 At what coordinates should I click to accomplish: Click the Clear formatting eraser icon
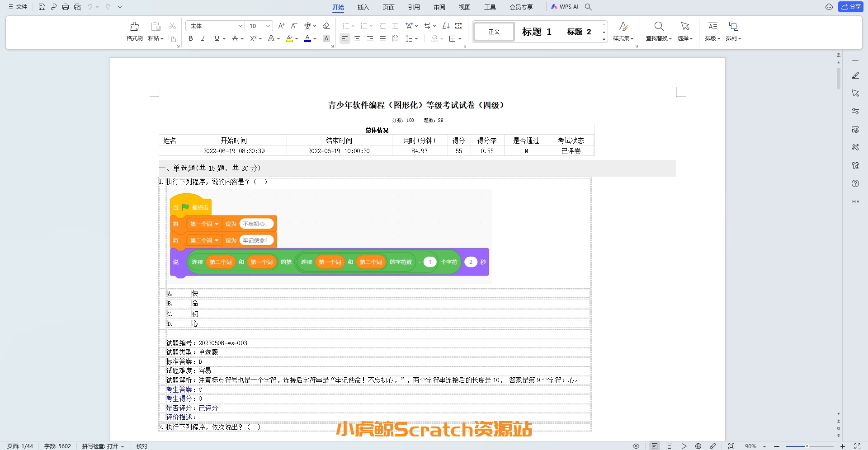click(326, 26)
